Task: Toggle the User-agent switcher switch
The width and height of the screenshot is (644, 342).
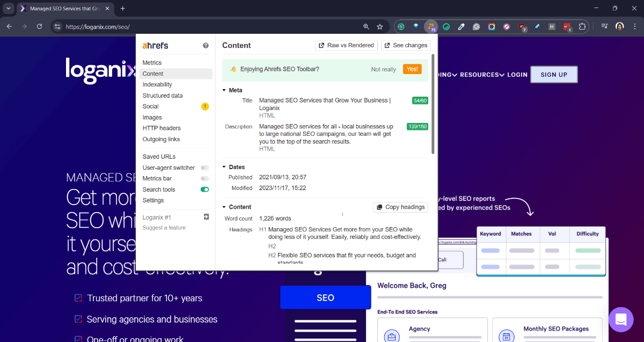Action: coord(204,168)
